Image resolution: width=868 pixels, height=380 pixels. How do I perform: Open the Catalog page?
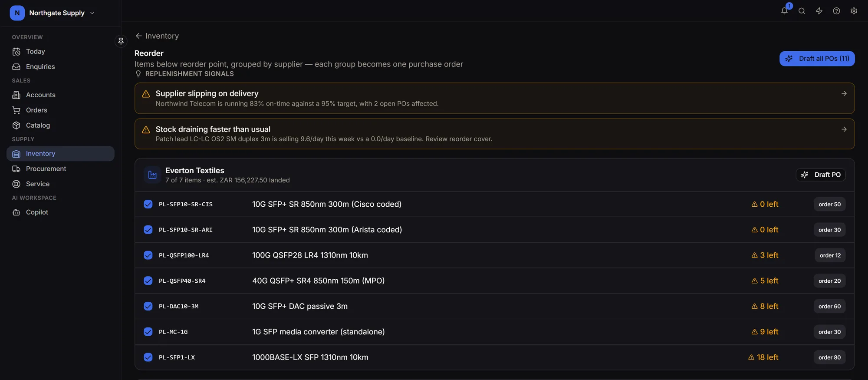pyautogui.click(x=60, y=126)
